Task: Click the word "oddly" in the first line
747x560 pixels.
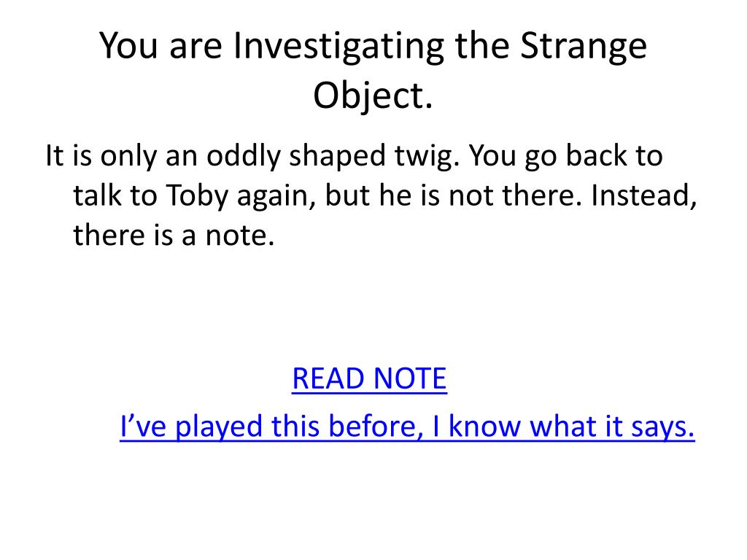Action: [244, 156]
